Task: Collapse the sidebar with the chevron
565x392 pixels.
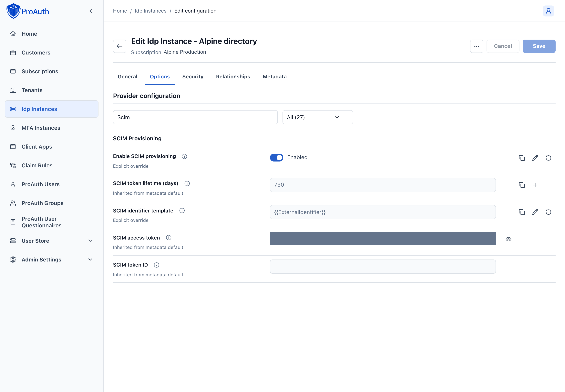Action: pos(91,11)
